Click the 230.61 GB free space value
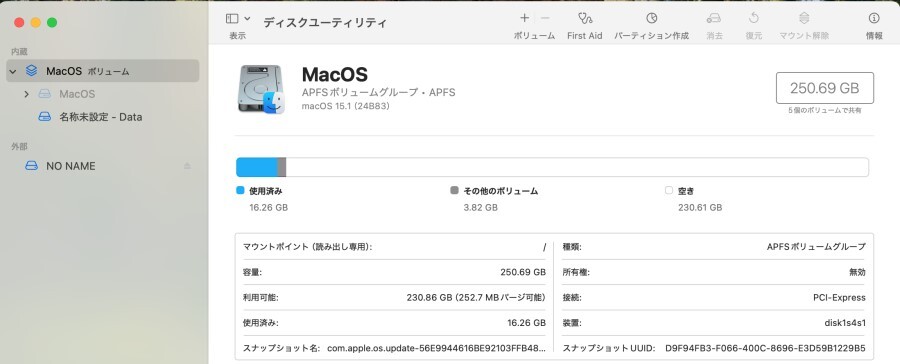Screen dimensions: 900x364 coord(700,207)
